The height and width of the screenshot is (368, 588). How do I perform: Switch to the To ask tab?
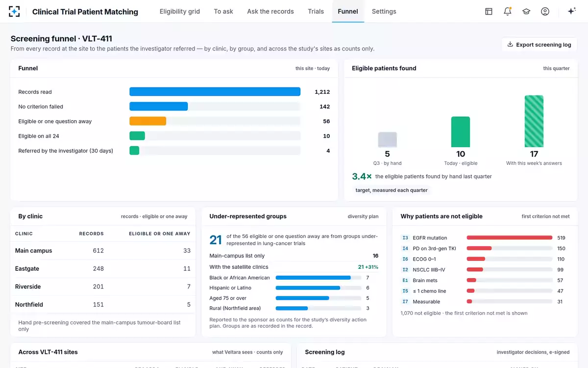point(223,11)
